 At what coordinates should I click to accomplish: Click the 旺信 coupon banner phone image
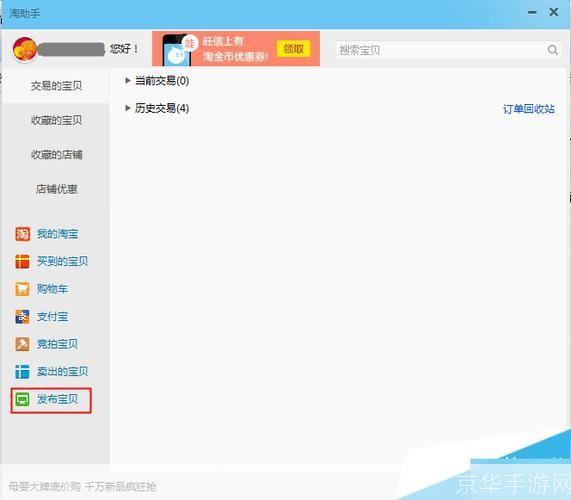tap(177, 50)
